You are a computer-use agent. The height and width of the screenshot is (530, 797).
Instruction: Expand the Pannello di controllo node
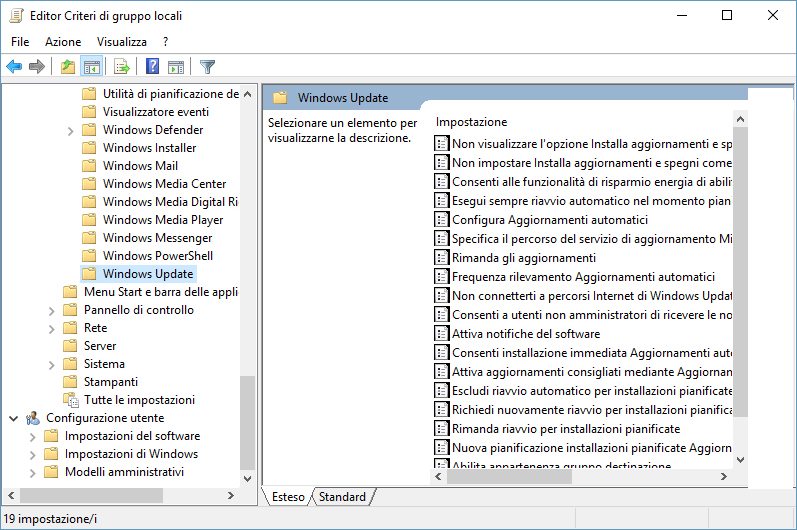(51, 310)
